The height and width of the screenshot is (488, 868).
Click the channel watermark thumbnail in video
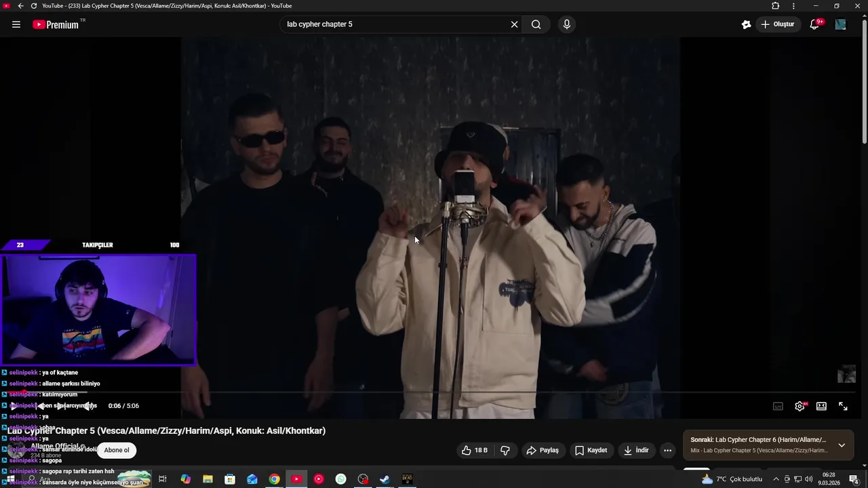846,374
